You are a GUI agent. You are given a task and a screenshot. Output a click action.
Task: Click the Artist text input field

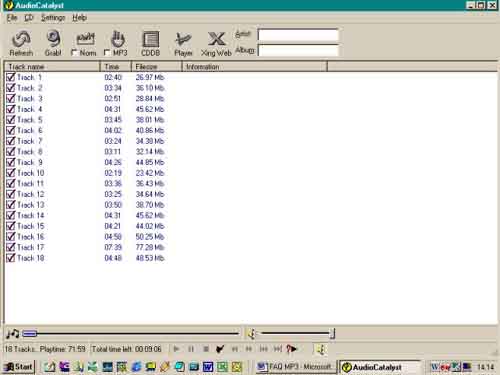(298, 35)
